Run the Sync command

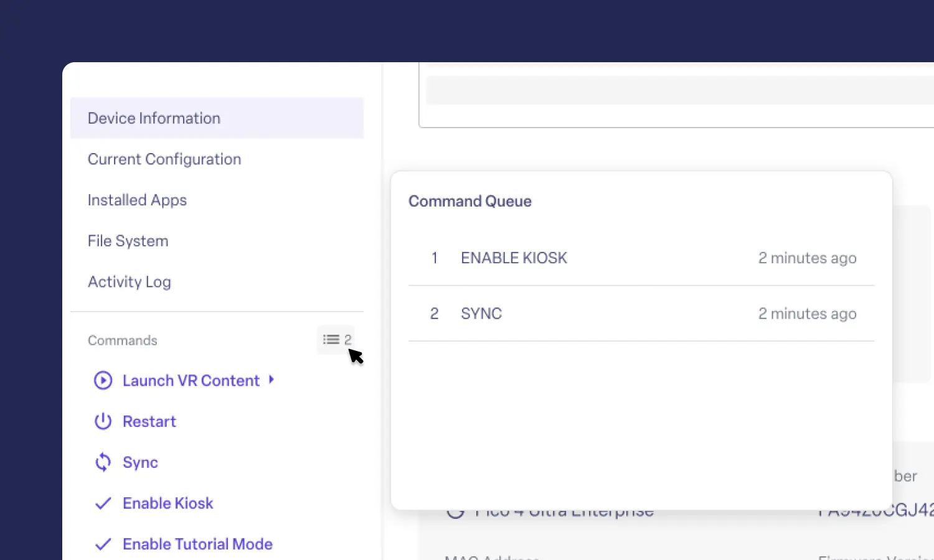(140, 462)
